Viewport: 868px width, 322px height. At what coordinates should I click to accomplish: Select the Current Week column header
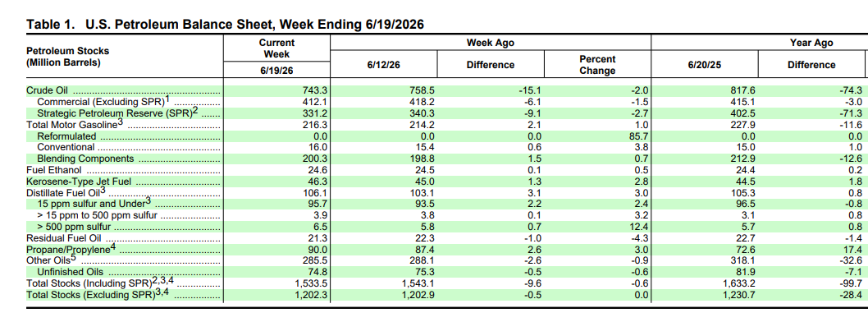276,48
